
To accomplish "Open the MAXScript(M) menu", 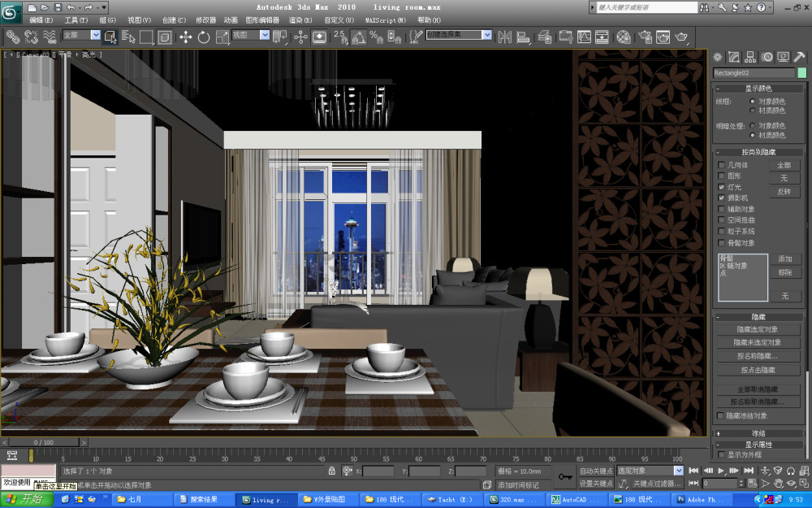I will (x=385, y=20).
